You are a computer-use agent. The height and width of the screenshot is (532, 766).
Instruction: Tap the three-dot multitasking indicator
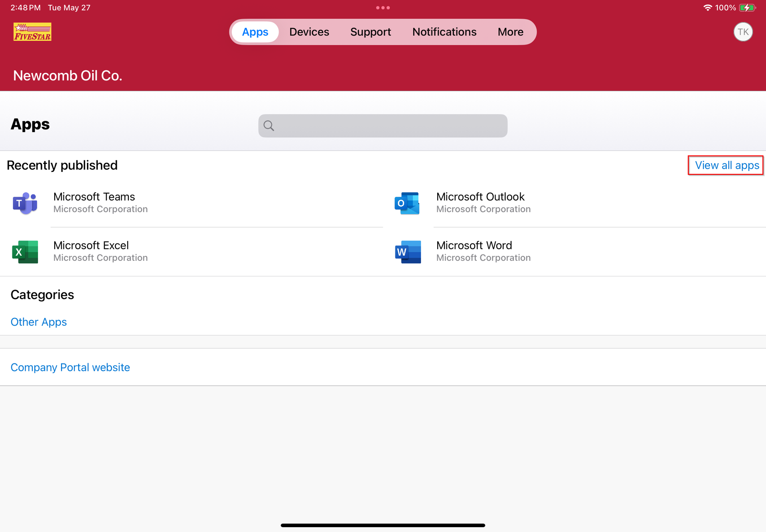click(383, 8)
